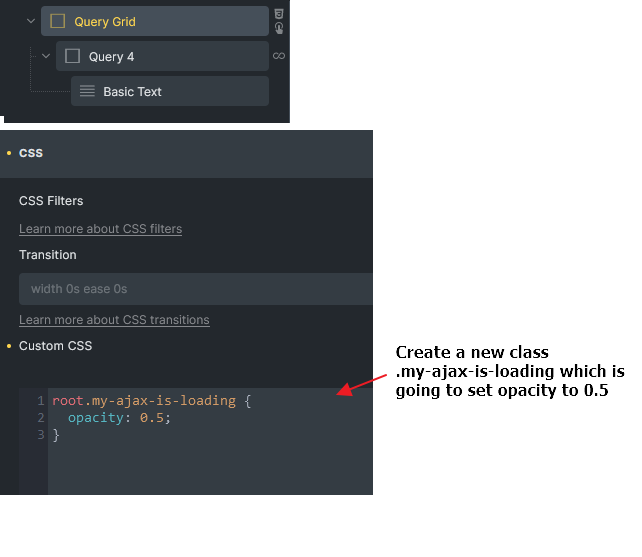Screen dimensions: 642x557
Task: Select the Query 4 element label
Action: [x=111, y=57]
